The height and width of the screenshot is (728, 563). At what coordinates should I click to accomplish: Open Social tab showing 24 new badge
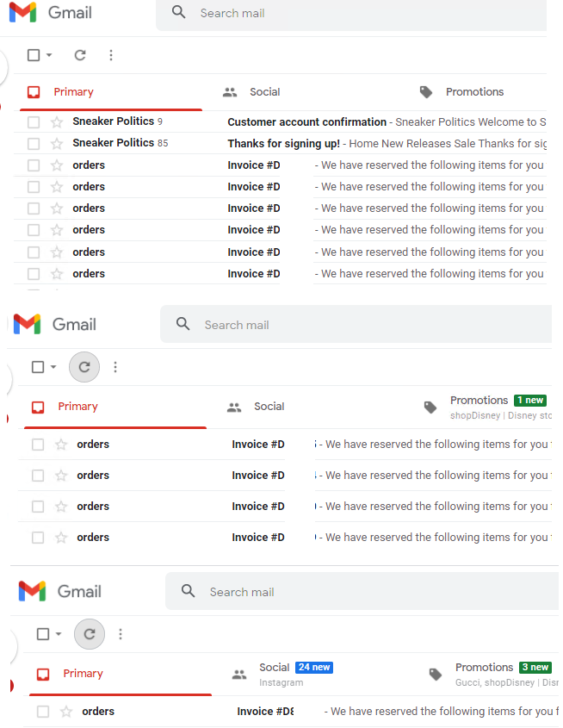click(x=282, y=674)
